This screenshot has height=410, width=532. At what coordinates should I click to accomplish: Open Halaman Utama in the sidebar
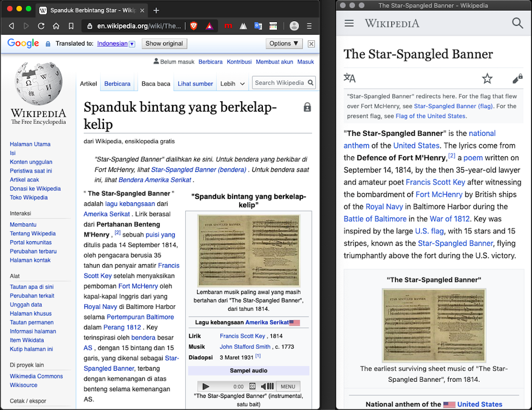tap(30, 144)
